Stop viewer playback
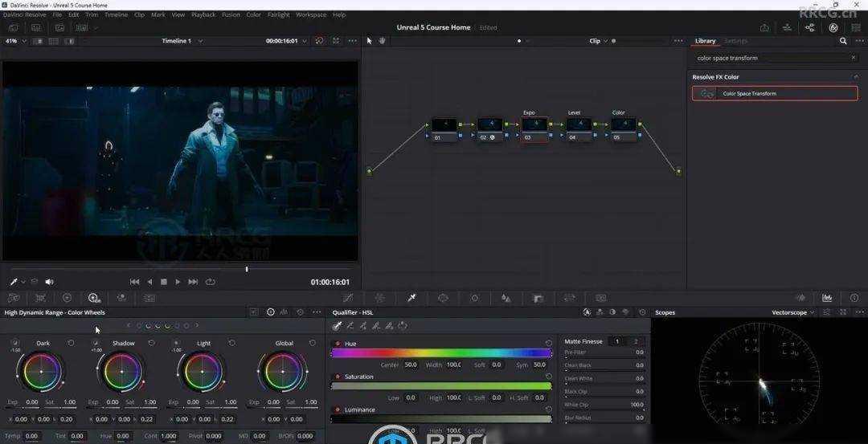This screenshot has height=444, width=868. coord(164,282)
